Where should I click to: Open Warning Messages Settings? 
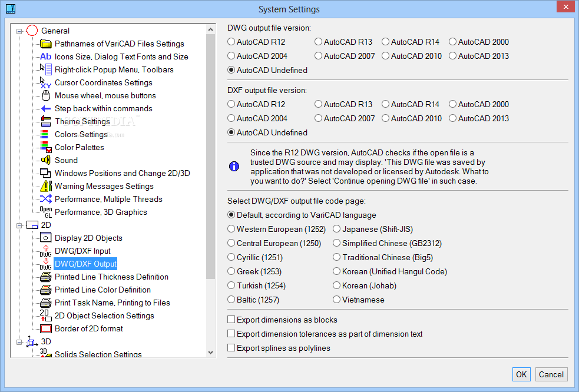104,187
